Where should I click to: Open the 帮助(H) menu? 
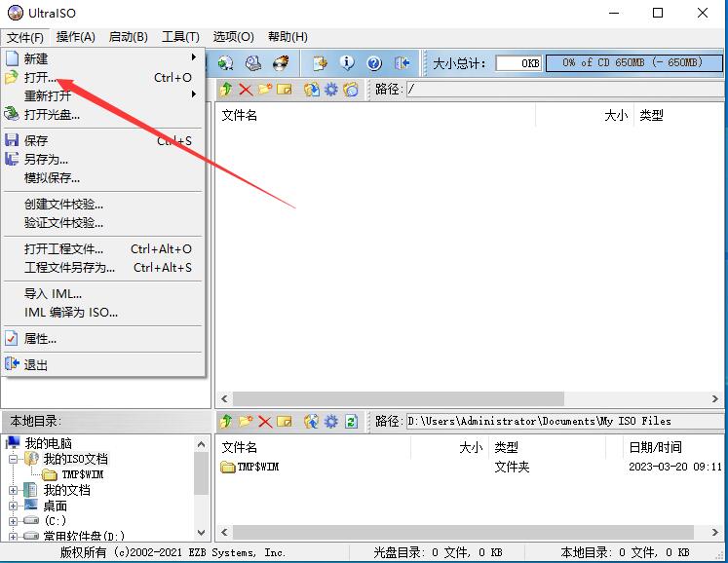click(x=287, y=37)
